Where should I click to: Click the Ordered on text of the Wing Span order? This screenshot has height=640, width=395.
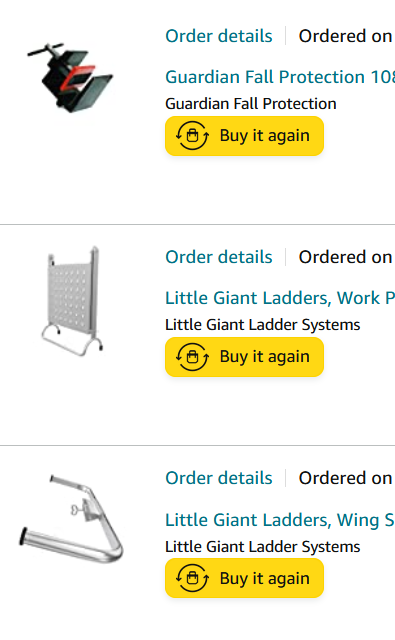[x=346, y=478]
